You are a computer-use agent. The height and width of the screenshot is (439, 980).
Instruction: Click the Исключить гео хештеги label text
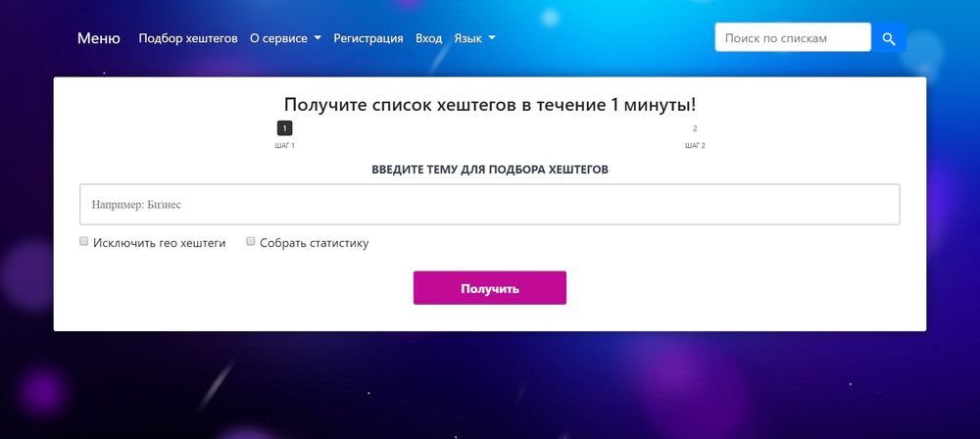(x=160, y=243)
